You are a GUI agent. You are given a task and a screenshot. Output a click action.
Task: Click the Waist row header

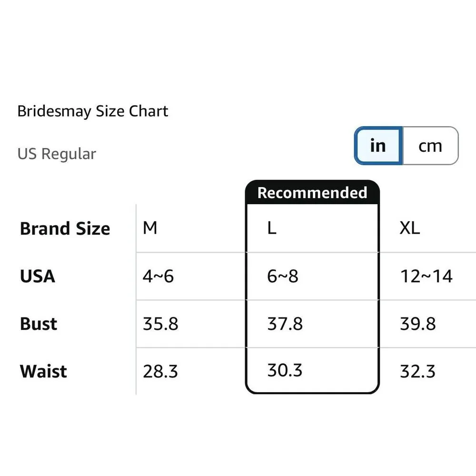tap(43, 371)
